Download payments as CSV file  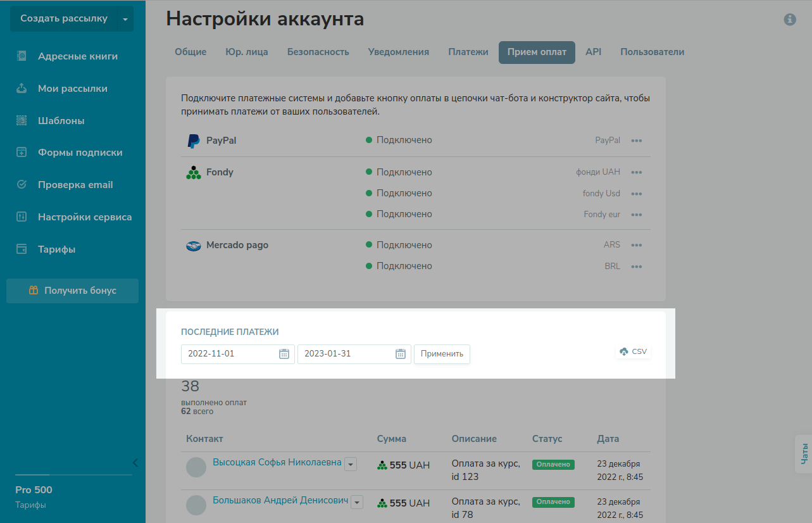[x=634, y=351]
